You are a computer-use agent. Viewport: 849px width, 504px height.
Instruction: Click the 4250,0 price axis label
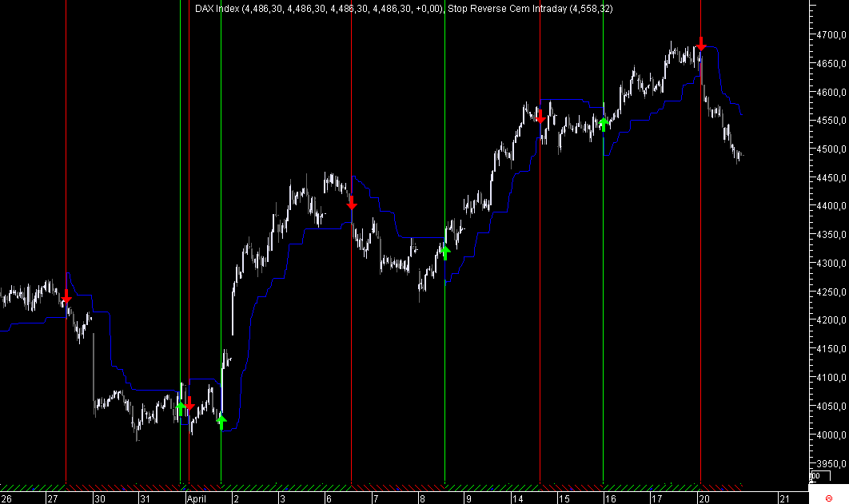(x=831, y=292)
